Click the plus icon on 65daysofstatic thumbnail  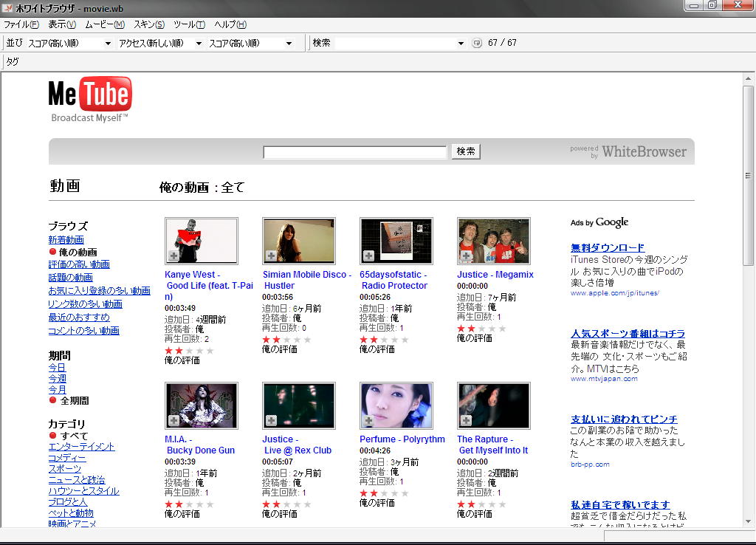tap(368, 256)
